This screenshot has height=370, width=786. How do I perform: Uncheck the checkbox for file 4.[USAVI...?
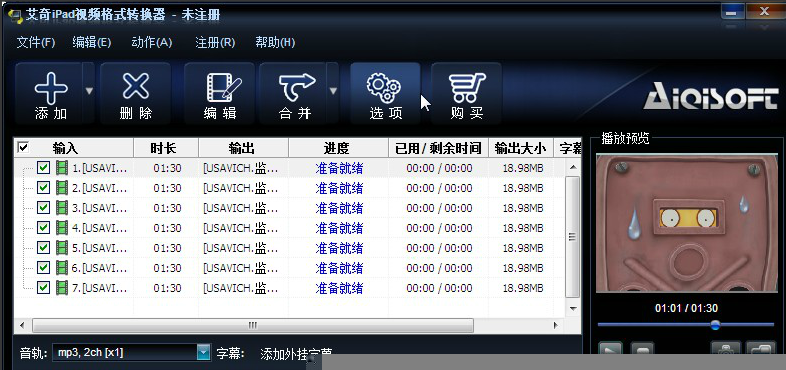point(44,228)
